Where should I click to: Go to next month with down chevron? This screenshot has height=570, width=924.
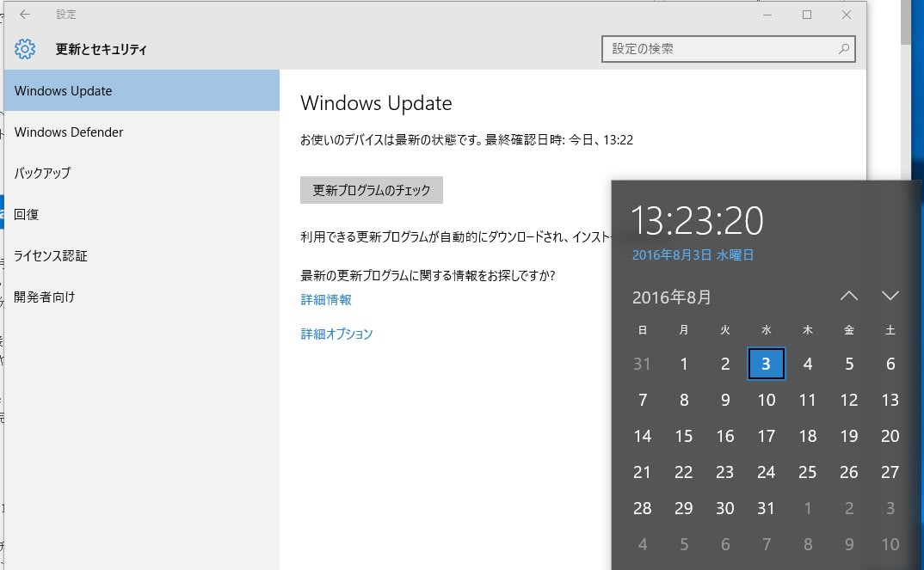pyautogui.click(x=890, y=296)
